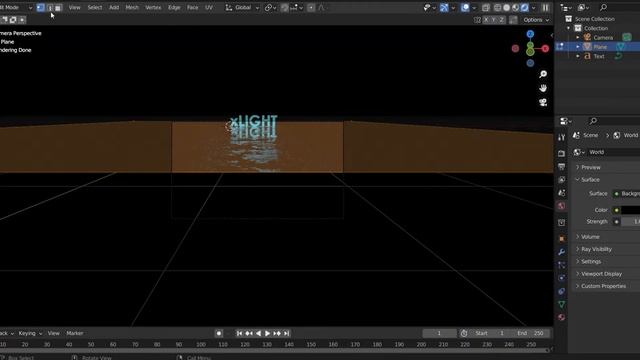Expand the Custom Properties panel

[603, 286]
